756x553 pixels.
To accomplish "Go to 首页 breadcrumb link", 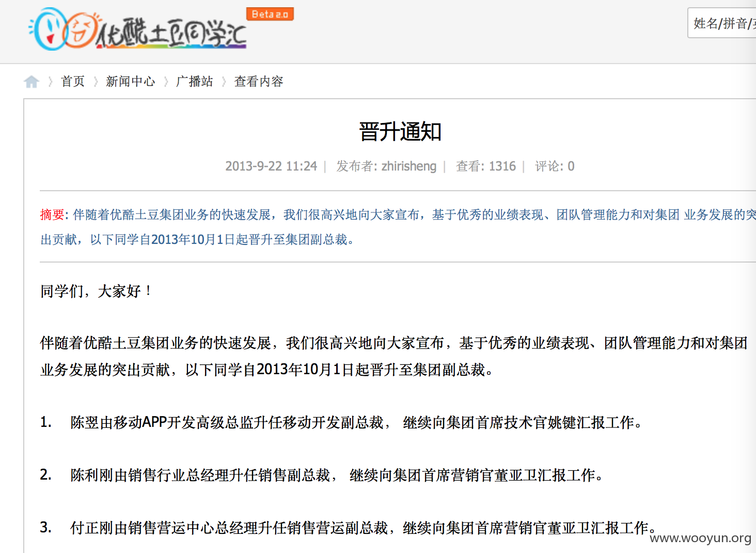I will point(73,82).
